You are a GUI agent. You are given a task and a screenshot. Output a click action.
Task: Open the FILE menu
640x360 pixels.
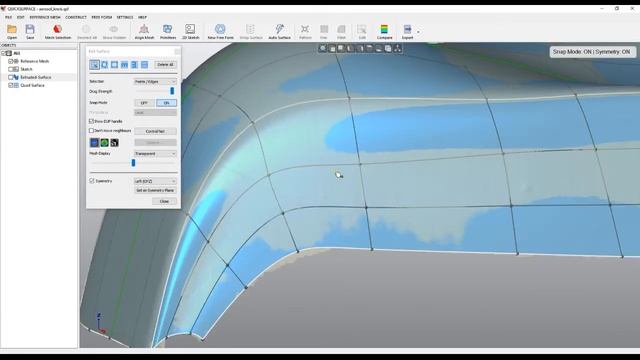(8, 17)
